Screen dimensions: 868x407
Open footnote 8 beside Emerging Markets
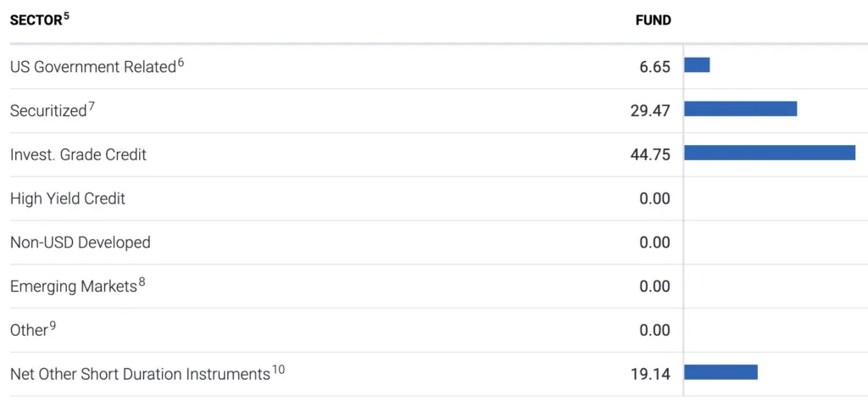142,282
